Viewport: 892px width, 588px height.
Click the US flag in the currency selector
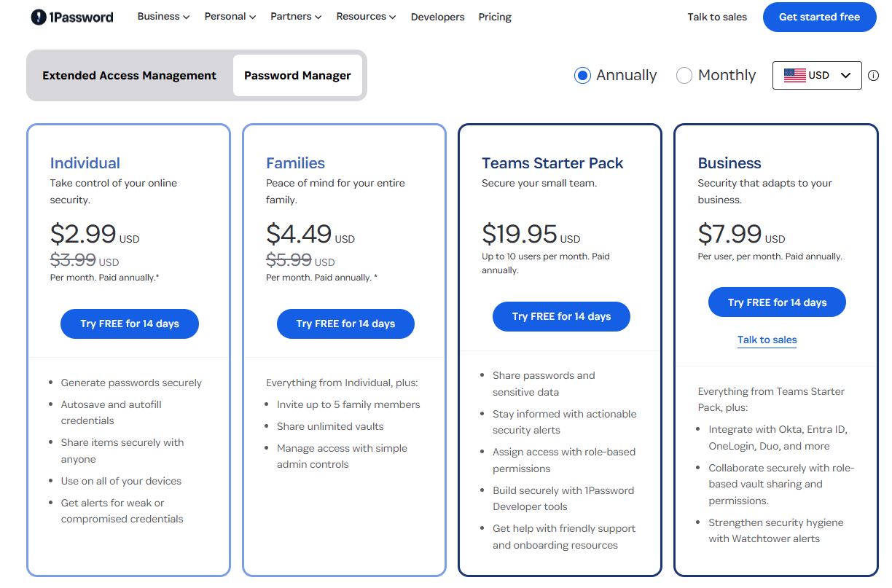793,74
